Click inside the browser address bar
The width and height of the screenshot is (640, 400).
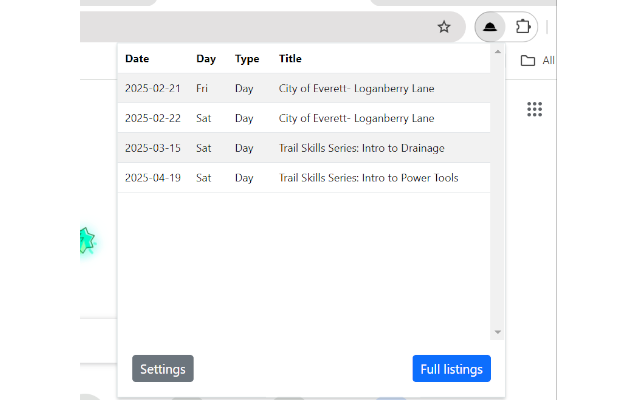(x=250, y=27)
